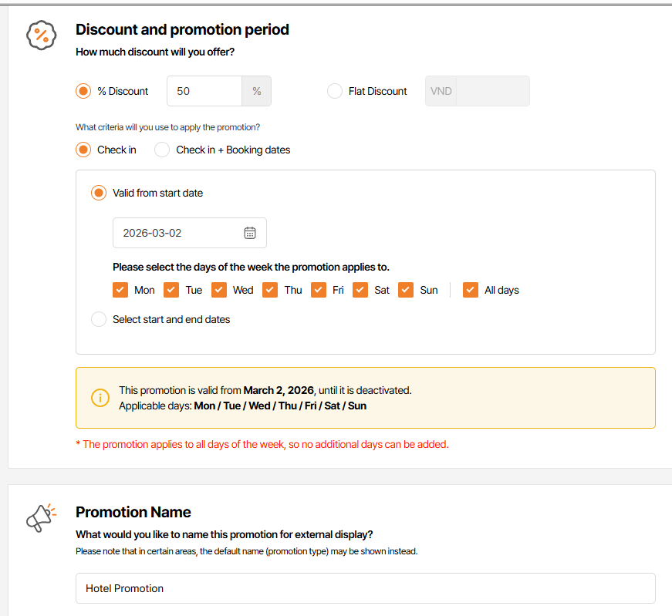Viewport: 672px width, 616px height.
Task: Toggle the Fri checkbox
Action: pos(319,290)
